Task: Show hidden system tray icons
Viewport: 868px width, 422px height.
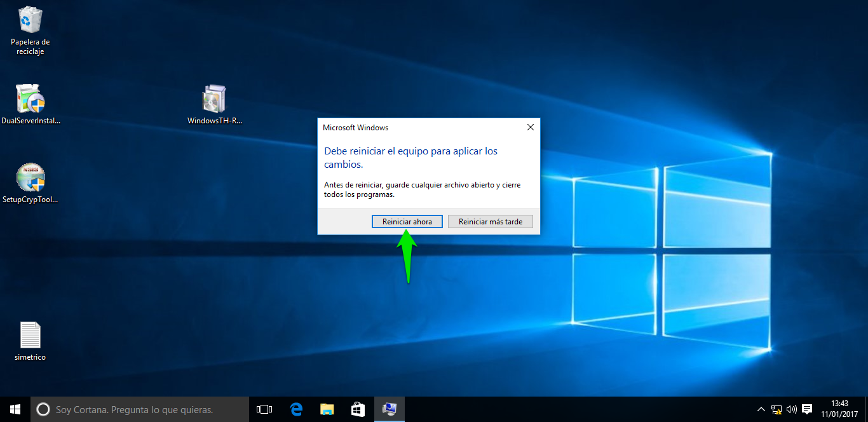Action: tap(761, 409)
